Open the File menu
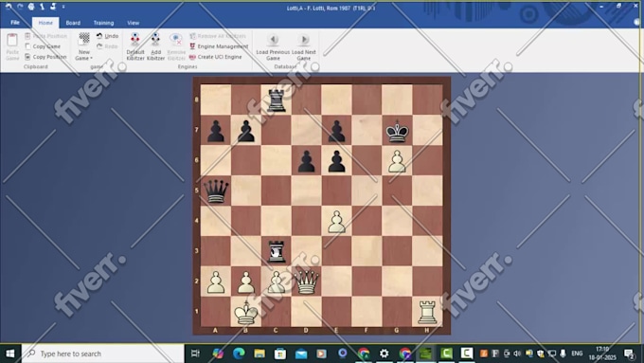 click(x=15, y=23)
